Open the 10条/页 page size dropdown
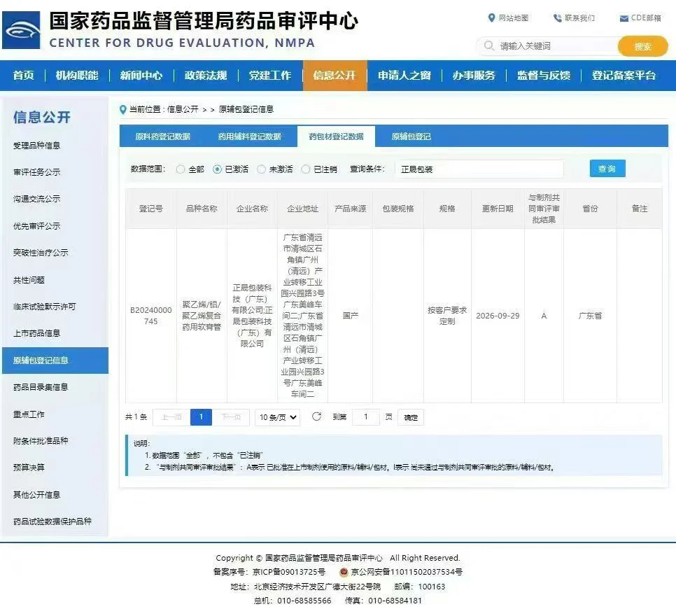 278,417
